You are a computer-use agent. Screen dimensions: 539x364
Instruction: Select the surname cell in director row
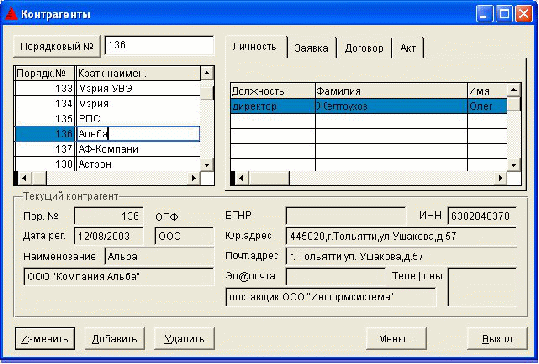tap(391, 106)
